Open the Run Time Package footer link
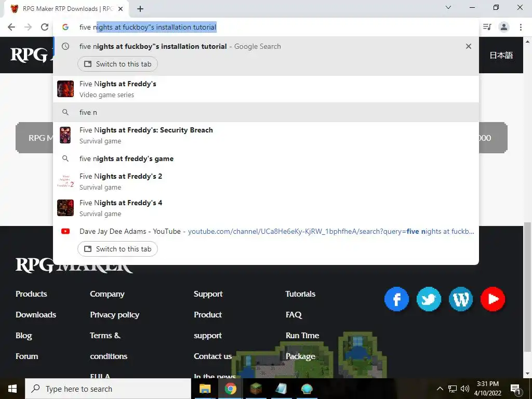 (302, 345)
